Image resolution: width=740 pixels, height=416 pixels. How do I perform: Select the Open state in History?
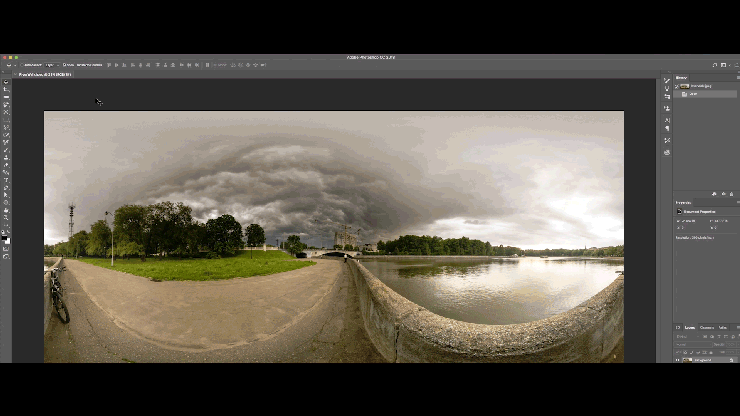[x=694, y=94]
